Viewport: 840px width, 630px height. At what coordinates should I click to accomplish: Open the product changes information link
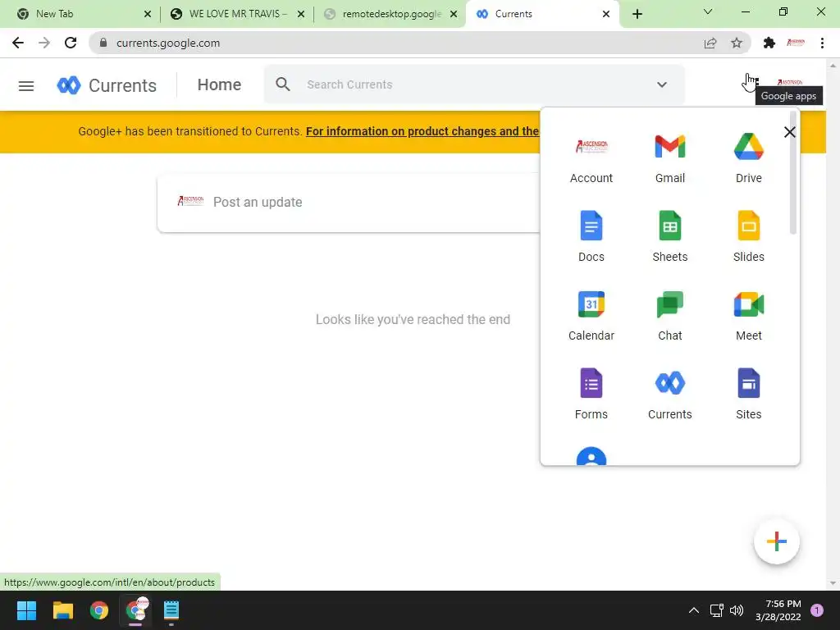coord(422,131)
